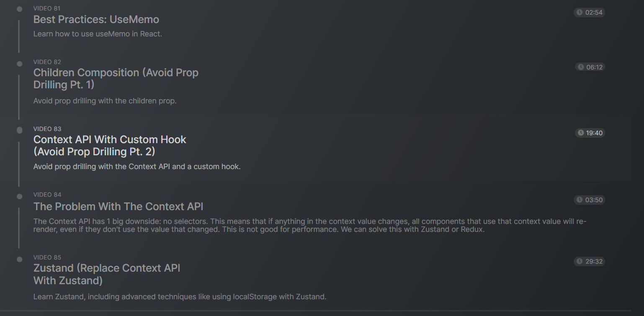This screenshot has width=644, height=316.
Task: Click the VIDEO 85 label
Action: (47, 257)
